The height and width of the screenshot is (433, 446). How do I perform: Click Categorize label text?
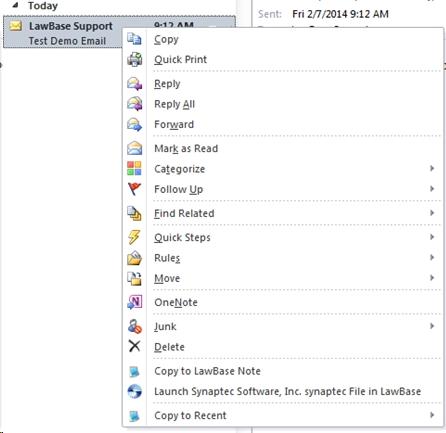[180, 169]
